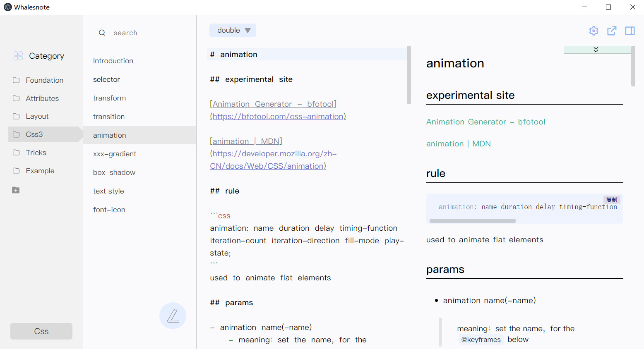The width and height of the screenshot is (644, 349).
Task: Click the search input field
Action: pos(145,33)
